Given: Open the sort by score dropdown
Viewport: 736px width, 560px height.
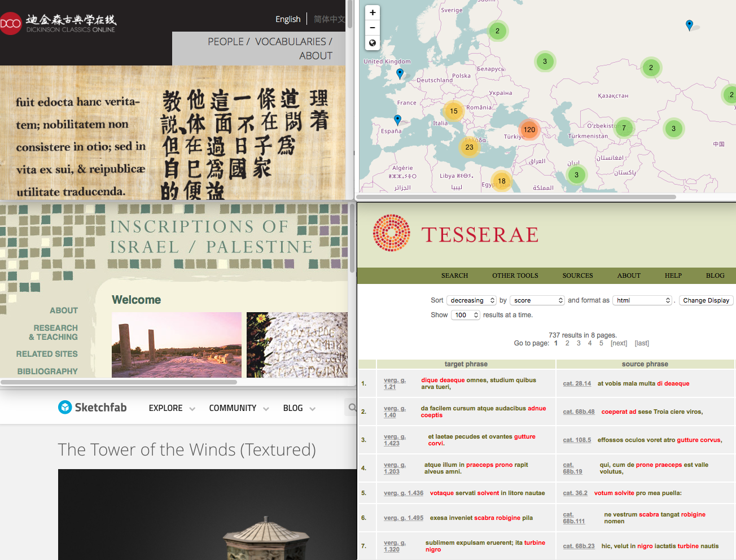Looking at the screenshot, I should click(x=537, y=300).
